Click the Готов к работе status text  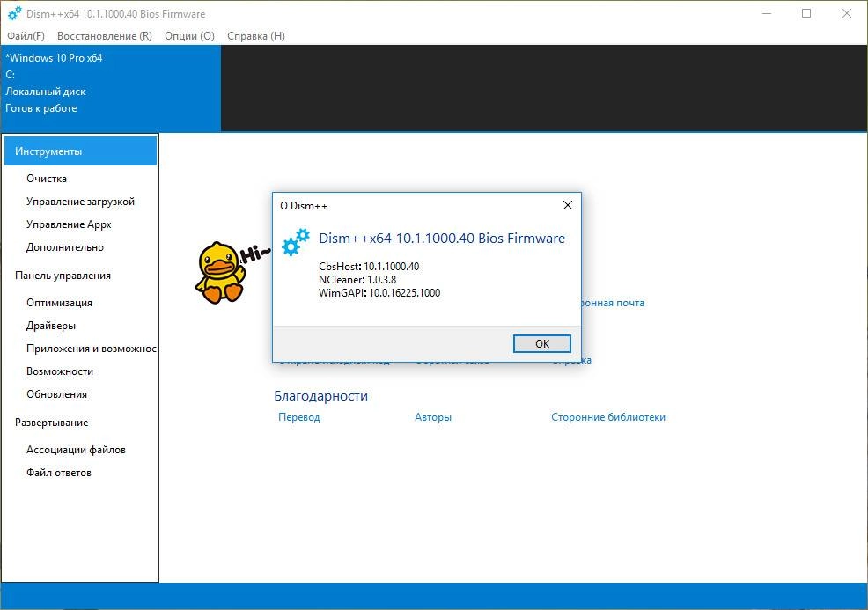point(41,108)
